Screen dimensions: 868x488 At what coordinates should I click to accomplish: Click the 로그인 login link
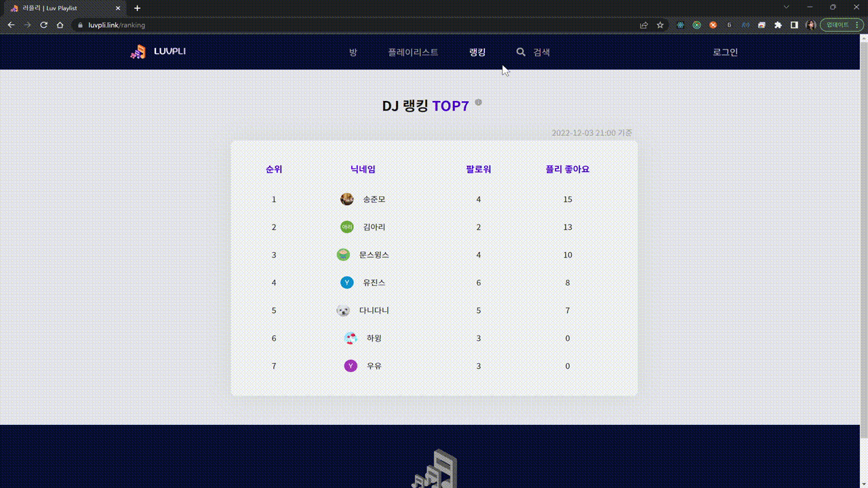coord(725,52)
